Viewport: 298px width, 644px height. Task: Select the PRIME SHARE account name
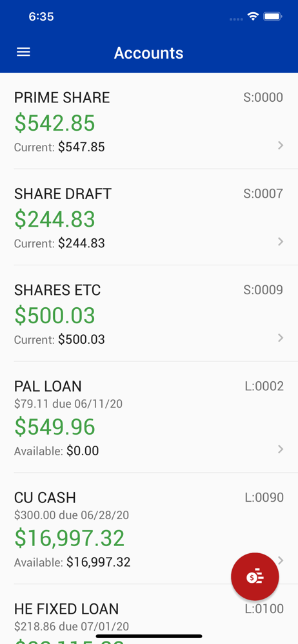[62, 97]
